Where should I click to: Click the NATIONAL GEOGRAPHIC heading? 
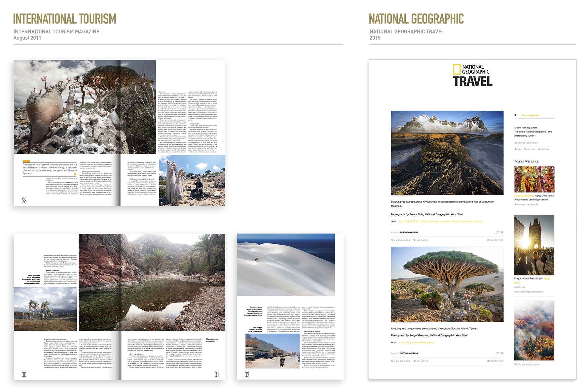tap(416, 19)
